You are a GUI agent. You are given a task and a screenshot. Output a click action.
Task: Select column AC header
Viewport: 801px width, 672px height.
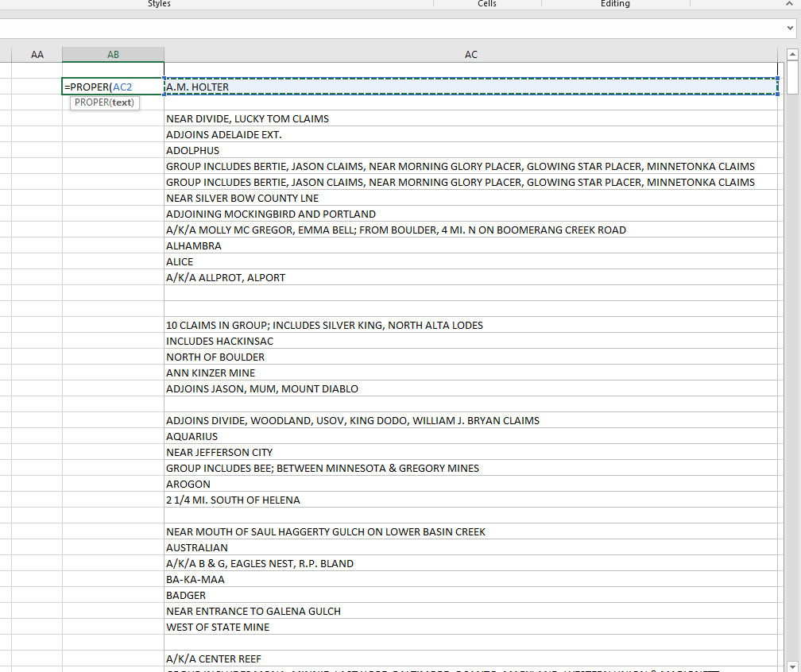(x=470, y=55)
